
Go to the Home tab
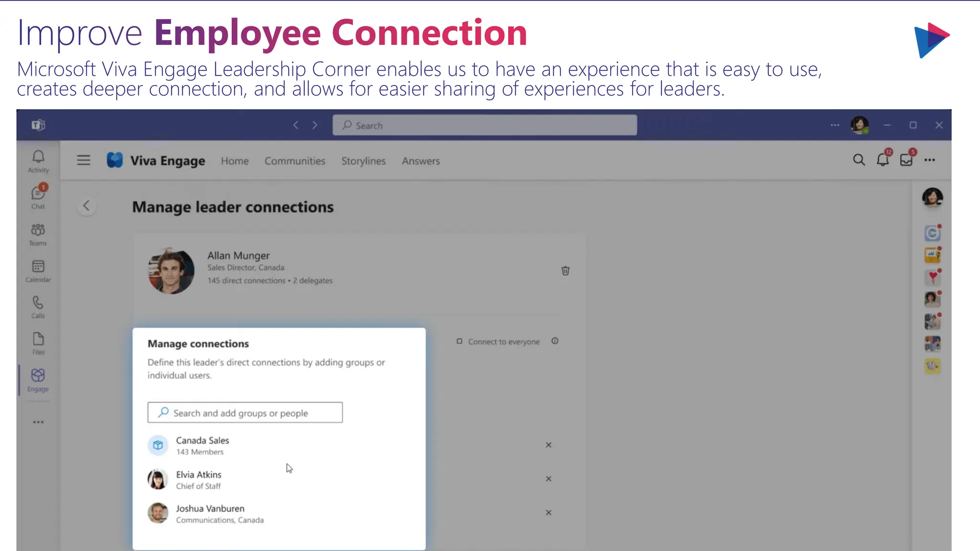[235, 161]
